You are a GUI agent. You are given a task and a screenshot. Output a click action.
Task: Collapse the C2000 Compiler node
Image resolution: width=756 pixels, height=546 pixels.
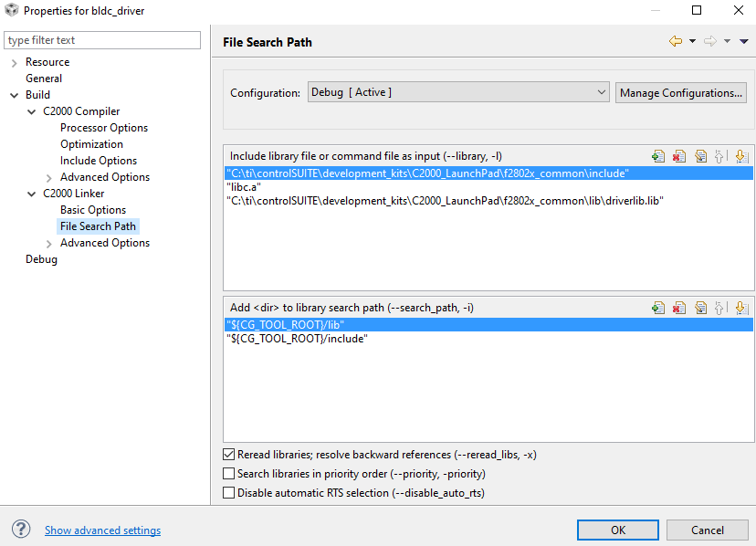point(32,111)
